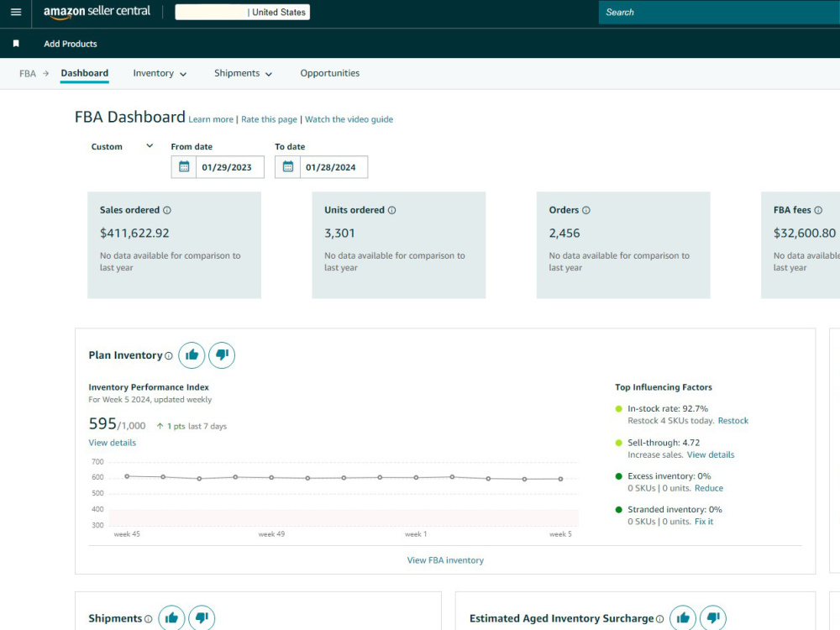Open the To date calendar picker
This screenshot has width=840, height=630.
[287, 166]
